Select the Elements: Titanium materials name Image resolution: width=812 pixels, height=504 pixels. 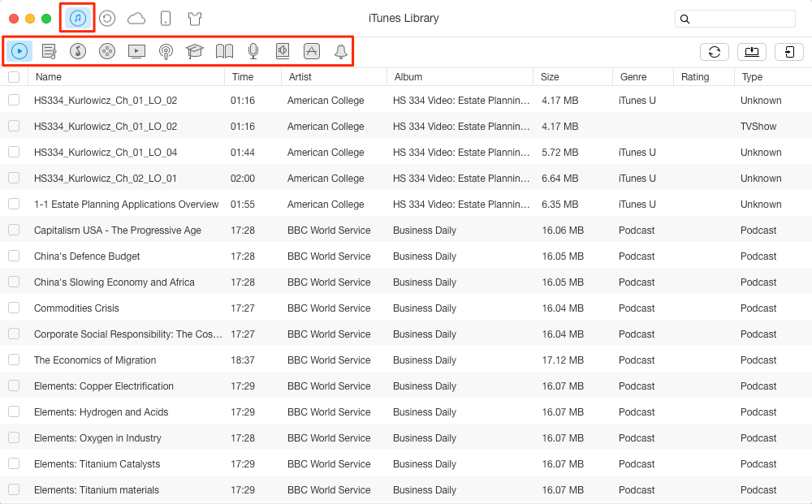pos(97,490)
